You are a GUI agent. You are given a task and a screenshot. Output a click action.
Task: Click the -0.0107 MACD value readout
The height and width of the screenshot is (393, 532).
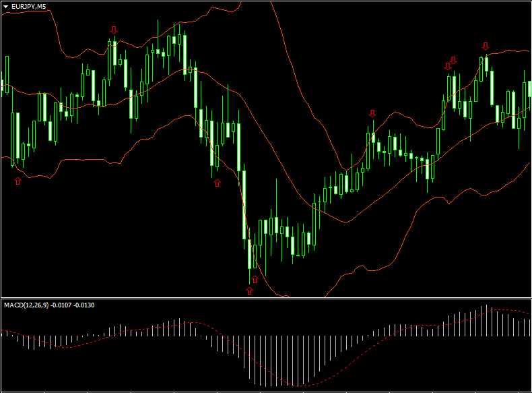[59, 305]
